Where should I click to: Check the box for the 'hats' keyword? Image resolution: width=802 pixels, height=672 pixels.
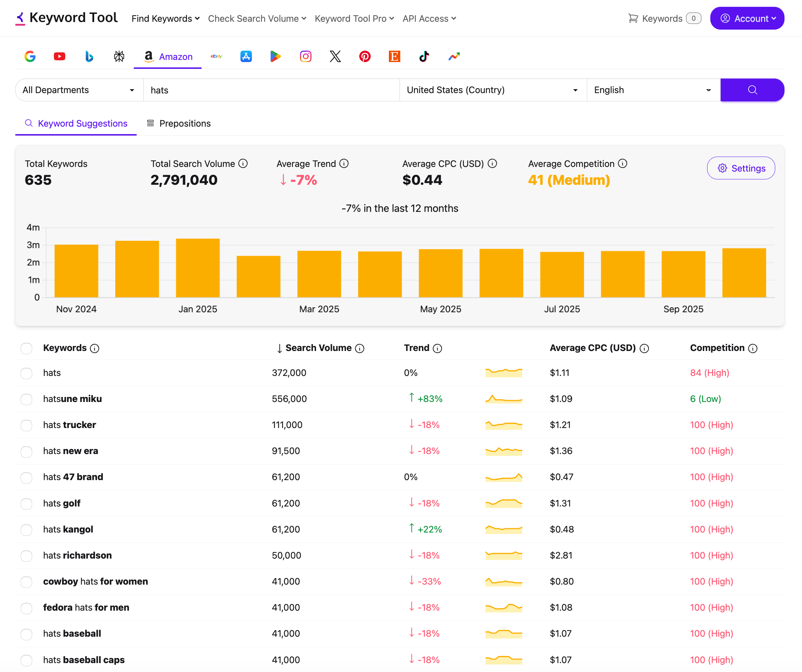pyautogui.click(x=26, y=373)
